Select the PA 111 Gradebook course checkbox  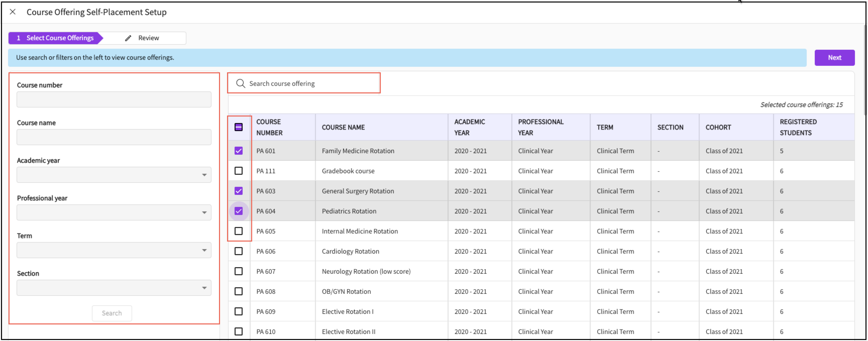click(239, 171)
